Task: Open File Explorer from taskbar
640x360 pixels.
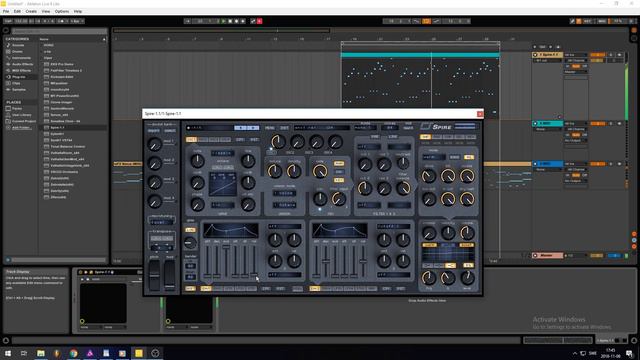Action: point(40,353)
